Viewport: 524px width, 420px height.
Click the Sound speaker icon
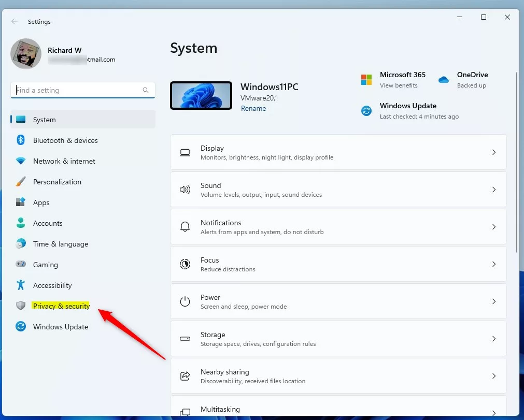[x=185, y=189]
